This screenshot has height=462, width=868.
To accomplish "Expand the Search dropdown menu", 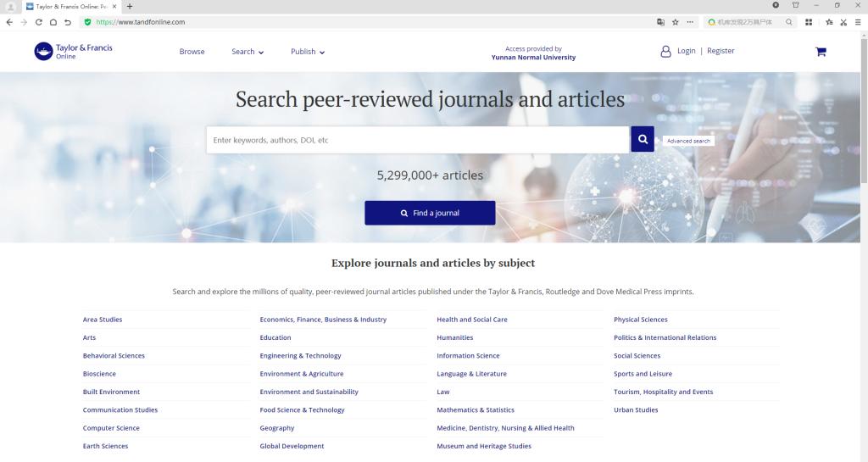I will (248, 52).
